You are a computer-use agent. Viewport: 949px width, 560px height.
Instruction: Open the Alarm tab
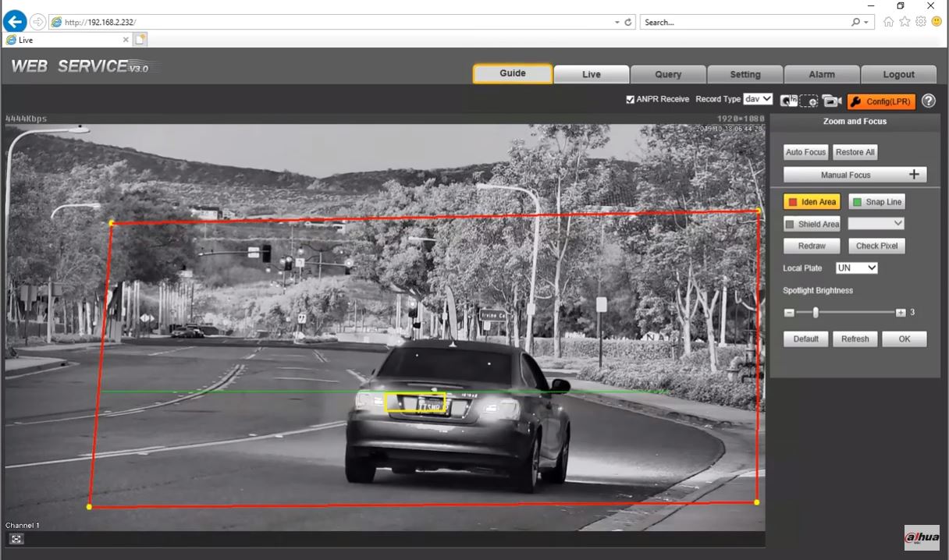[822, 74]
